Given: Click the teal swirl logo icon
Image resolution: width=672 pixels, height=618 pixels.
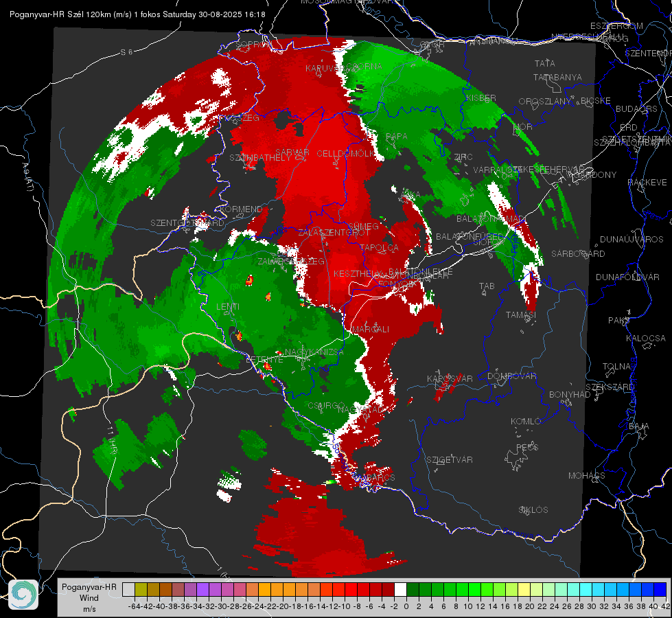Looking at the screenshot, I should click(23, 595).
